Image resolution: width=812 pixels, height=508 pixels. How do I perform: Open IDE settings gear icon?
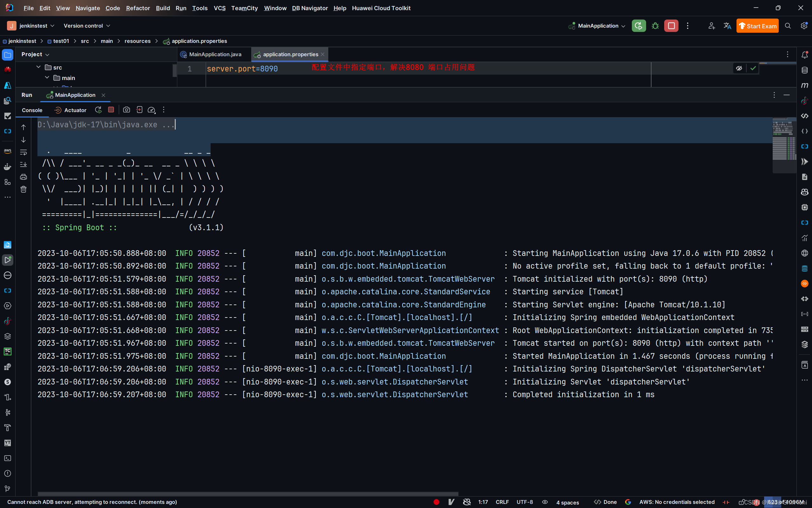click(x=804, y=26)
